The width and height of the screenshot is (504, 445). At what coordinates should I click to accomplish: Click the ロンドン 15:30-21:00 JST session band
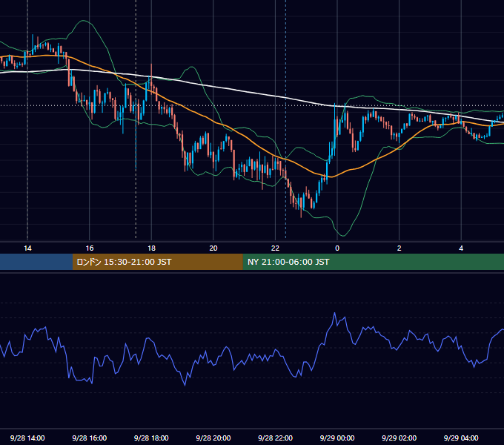tap(157, 262)
